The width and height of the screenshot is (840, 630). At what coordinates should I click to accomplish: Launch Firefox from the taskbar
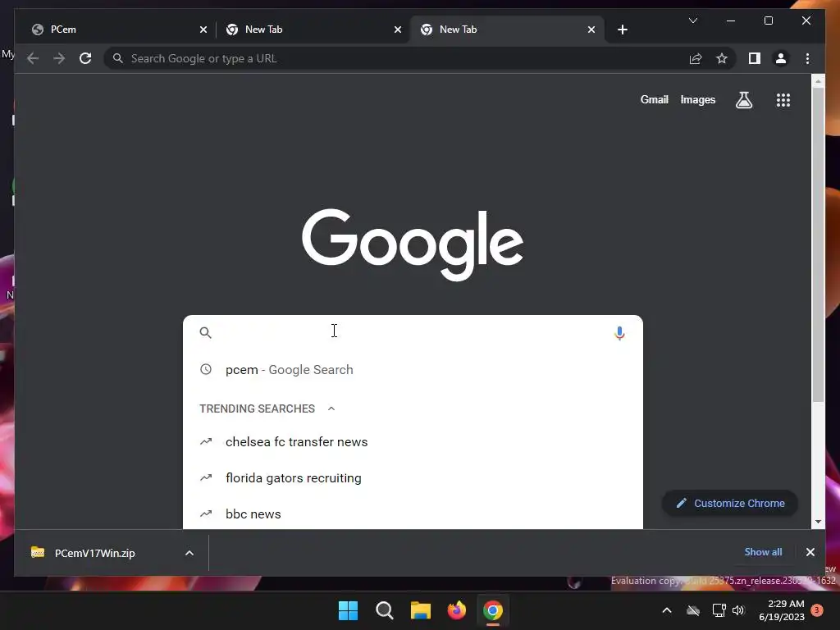456,610
